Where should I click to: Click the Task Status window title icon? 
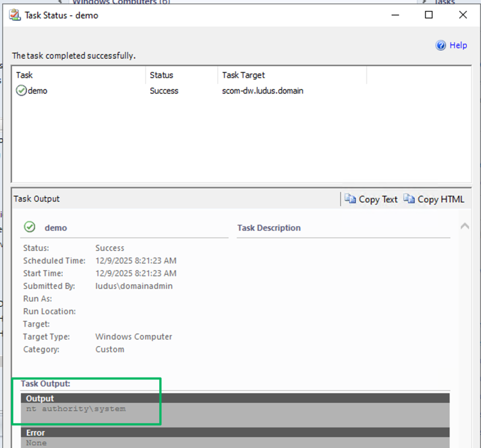tap(15, 15)
